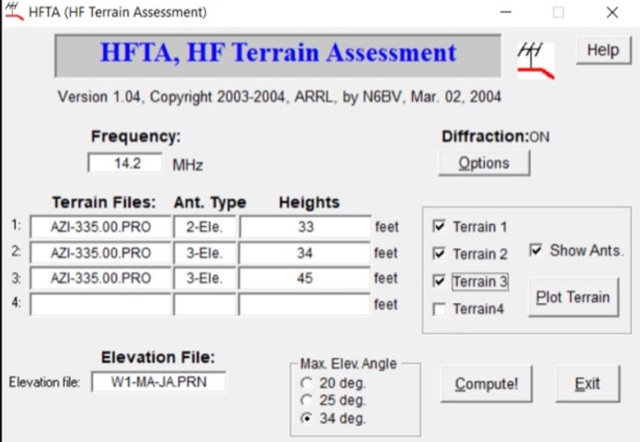Click the HFTA title bar app icon
This screenshot has height=442, width=640.
[x=15, y=12]
